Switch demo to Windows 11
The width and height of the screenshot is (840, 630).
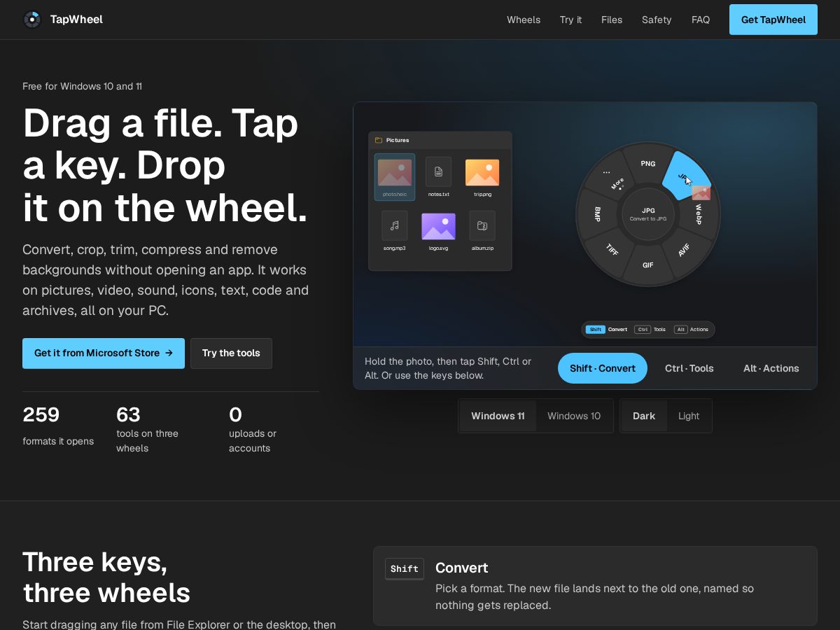[498, 416]
